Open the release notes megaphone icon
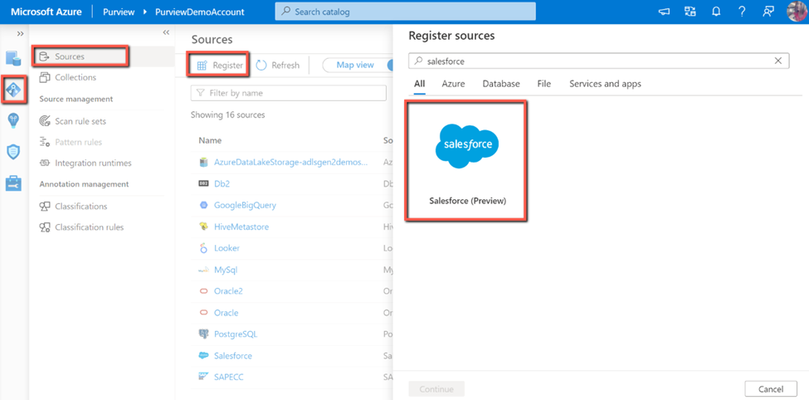This screenshot has height=400, width=809. click(664, 12)
